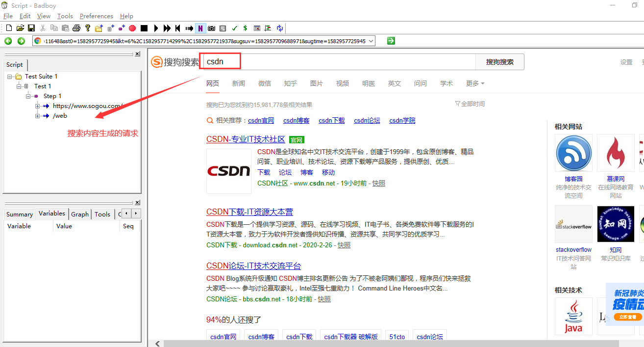The width and height of the screenshot is (644, 347).
Task: Switch to the 新闻 search tab
Action: 239,83
